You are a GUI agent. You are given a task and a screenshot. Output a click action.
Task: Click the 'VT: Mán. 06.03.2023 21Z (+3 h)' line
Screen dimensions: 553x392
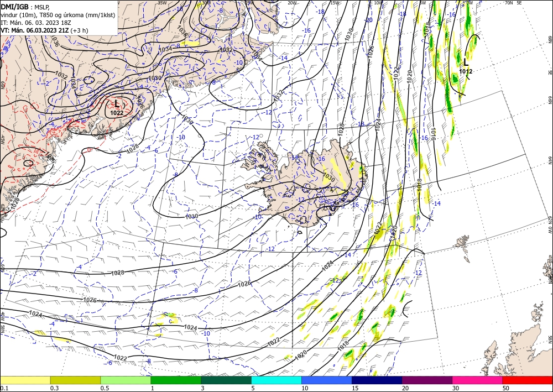click(44, 30)
